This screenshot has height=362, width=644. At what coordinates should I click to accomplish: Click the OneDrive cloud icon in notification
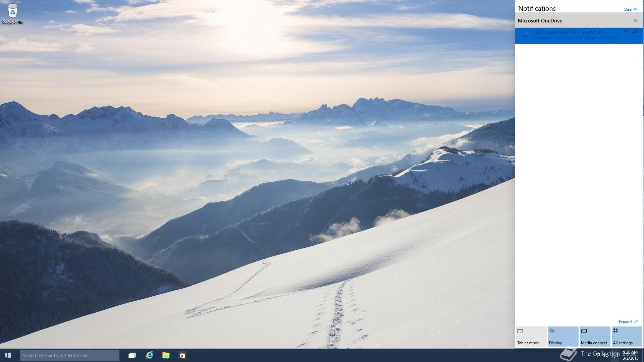pos(524,35)
